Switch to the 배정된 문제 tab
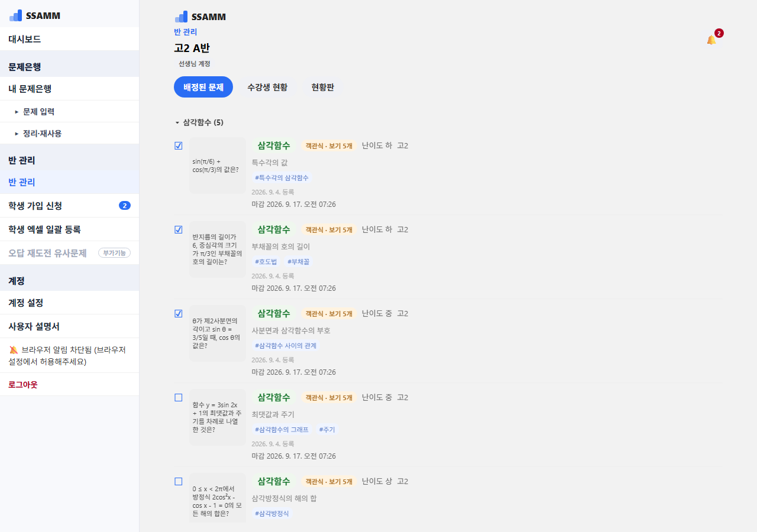 click(203, 87)
